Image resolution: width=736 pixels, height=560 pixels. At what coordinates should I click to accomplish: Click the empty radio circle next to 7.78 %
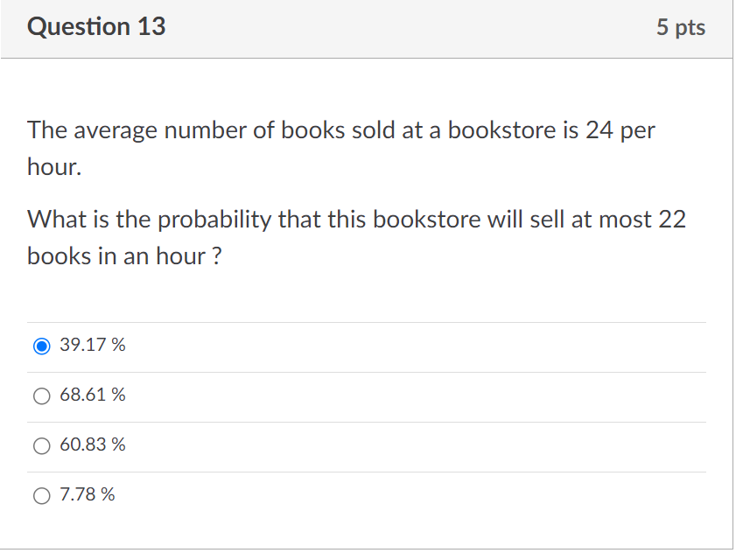[x=41, y=495]
